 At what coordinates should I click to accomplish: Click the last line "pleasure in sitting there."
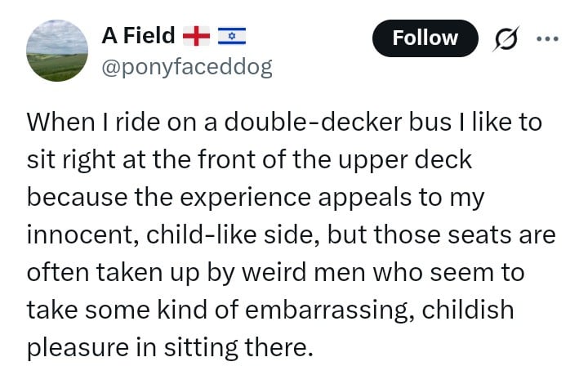coord(170,347)
